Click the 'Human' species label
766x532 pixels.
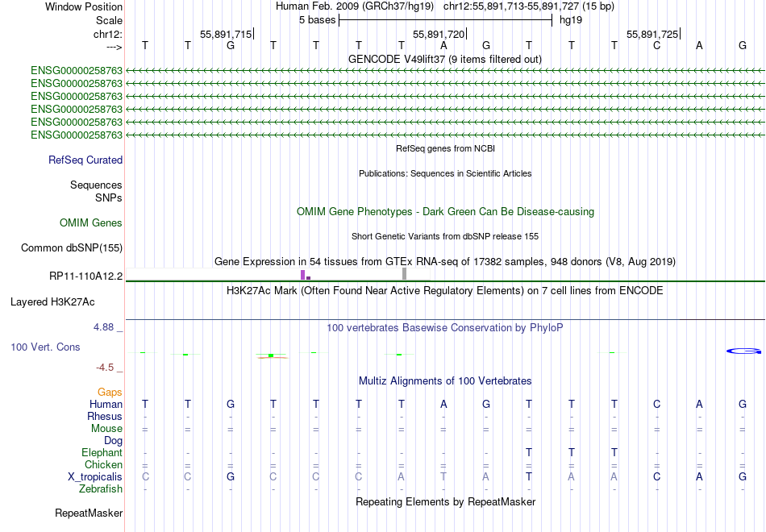(106, 404)
